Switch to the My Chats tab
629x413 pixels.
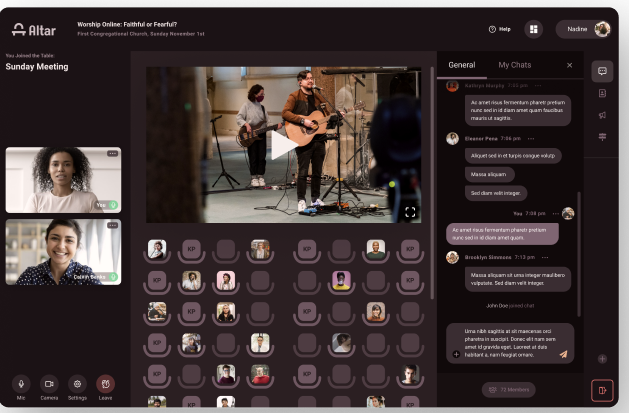pos(516,65)
